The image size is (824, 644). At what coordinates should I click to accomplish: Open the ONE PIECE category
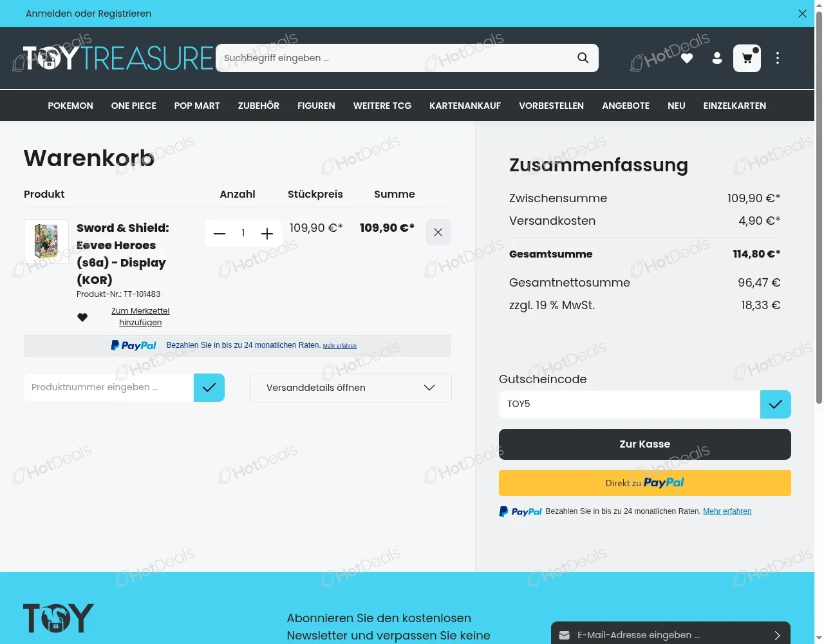pos(134,106)
